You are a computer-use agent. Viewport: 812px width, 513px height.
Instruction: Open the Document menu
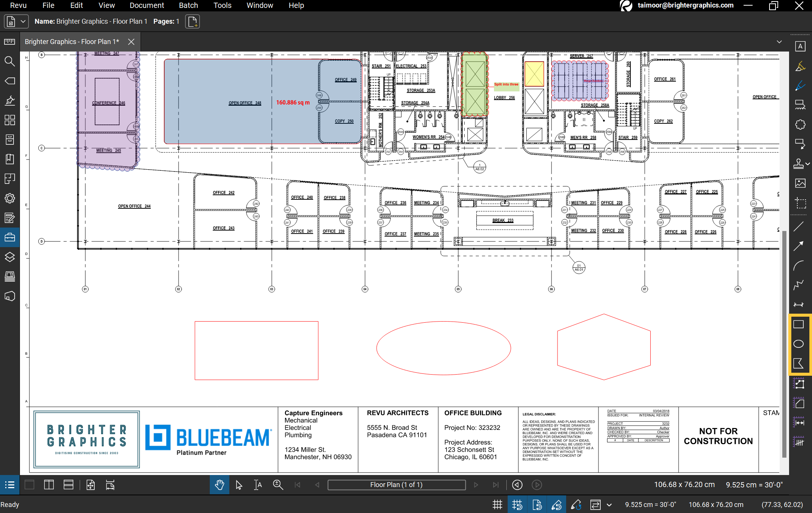[x=147, y=5]
